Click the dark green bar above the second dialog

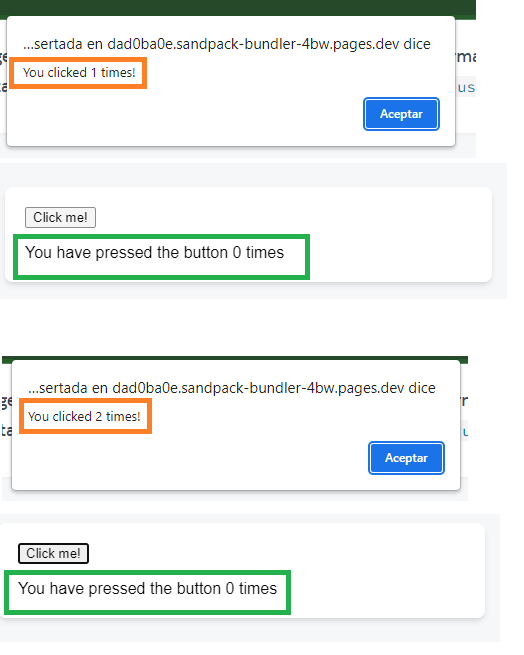[x=235, y=358]
